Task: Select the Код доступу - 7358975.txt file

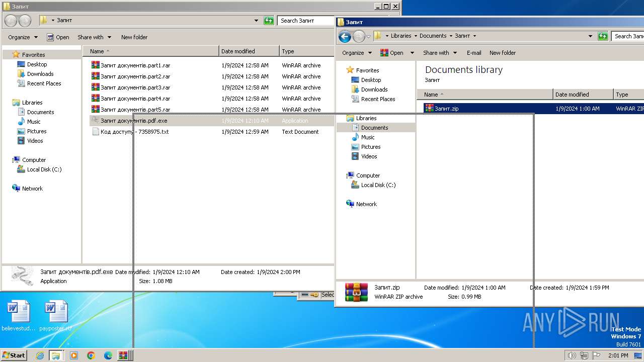Action: coord(130,132)
